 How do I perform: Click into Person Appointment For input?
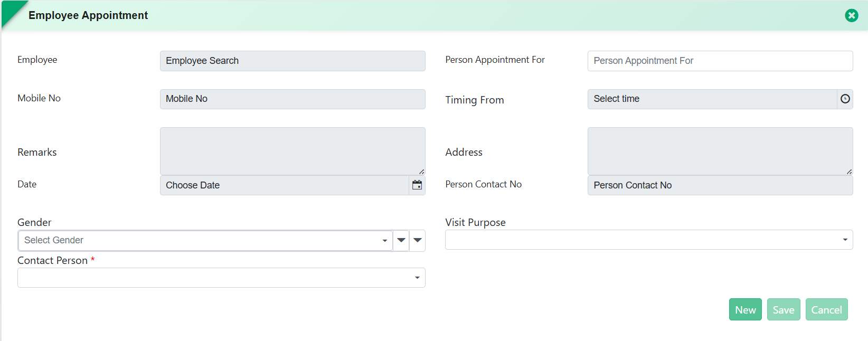pos(720,61)
